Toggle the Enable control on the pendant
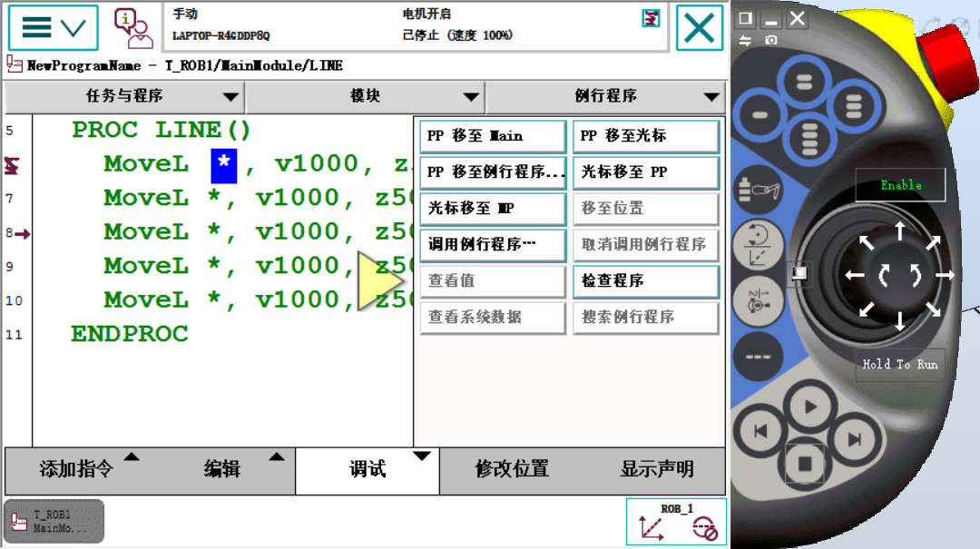Screen dimensions: 980x549 coord(899,184)
